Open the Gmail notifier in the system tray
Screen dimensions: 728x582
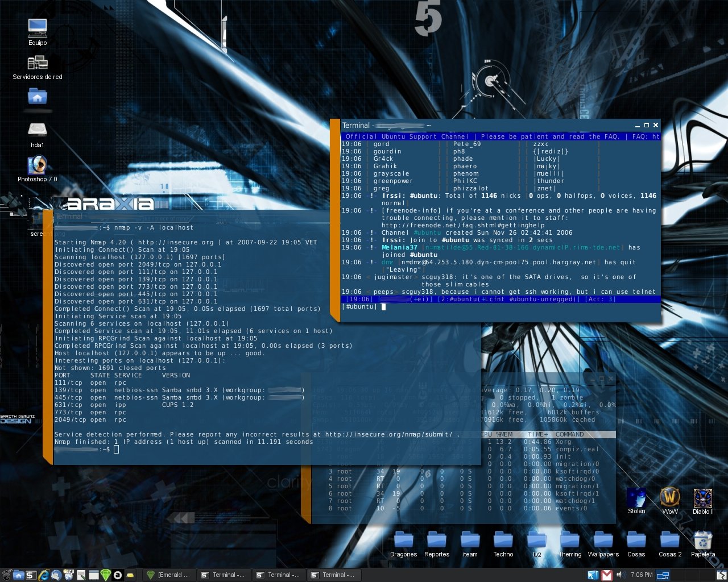(x=606, y=575)
